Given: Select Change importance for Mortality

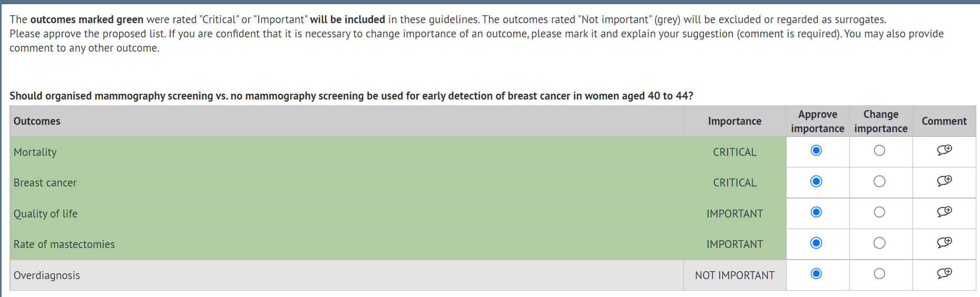Looking at the screenshot, I should click(879, 151).
